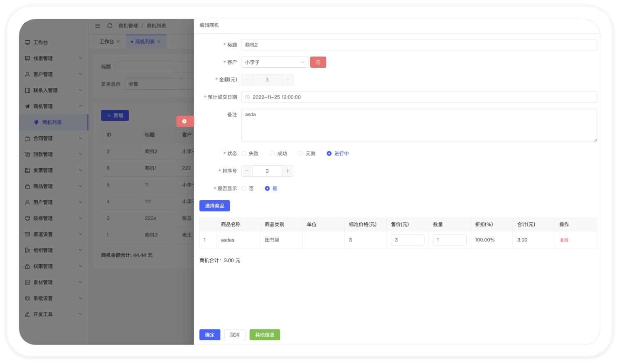This screenshot has width=619, height=364.
Task: Select 是 for 是否显示
Action: click(267, 189)
